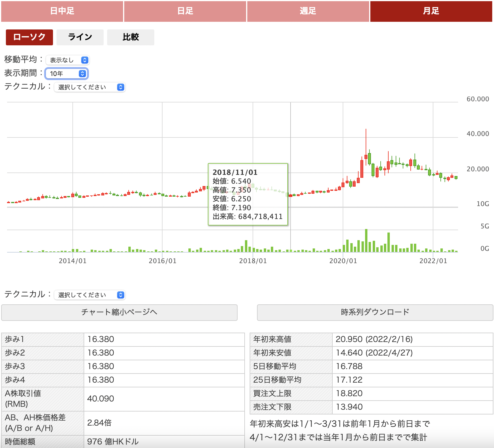Click the 0G volume axis label
The width and height of the screenshot is (494, 448).
point(485,249)
